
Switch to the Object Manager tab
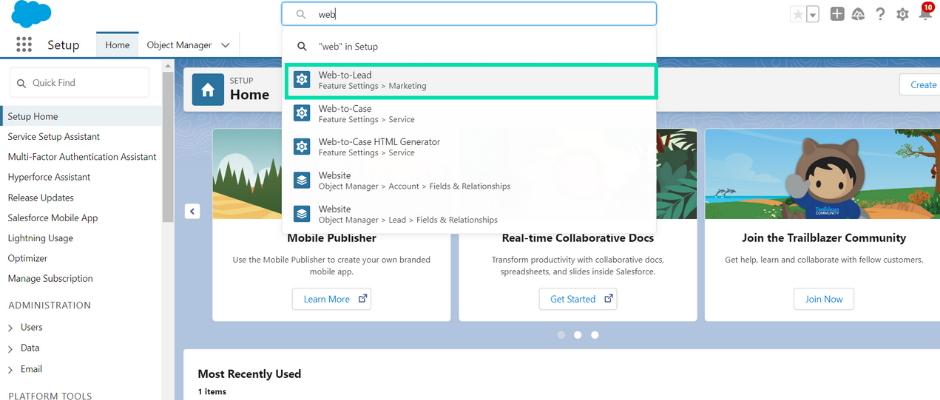click(179, 45)
